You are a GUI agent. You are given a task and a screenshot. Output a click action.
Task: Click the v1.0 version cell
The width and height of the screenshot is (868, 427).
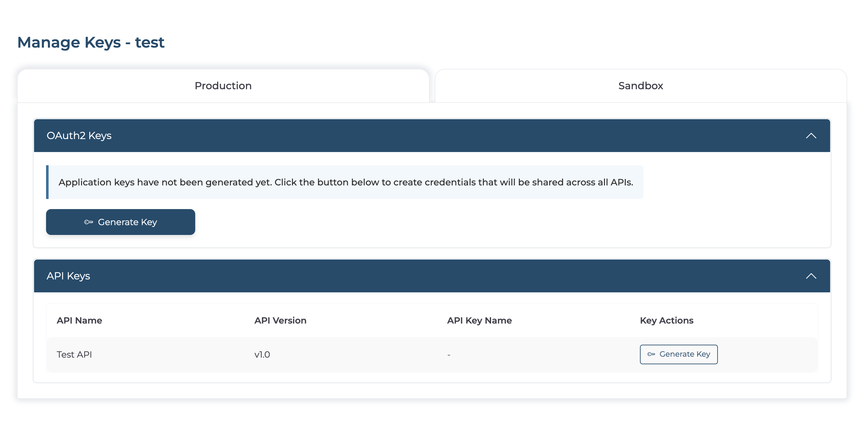[262, 354]
